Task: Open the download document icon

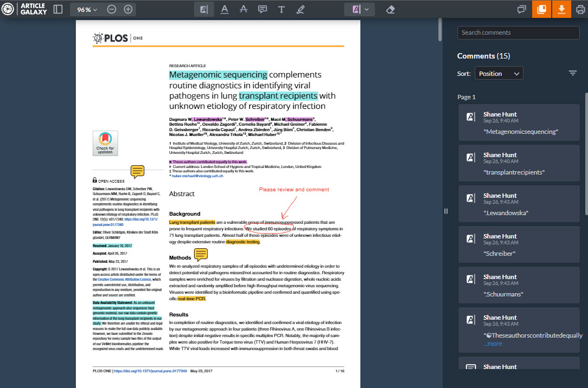Action: click(561, 9)
